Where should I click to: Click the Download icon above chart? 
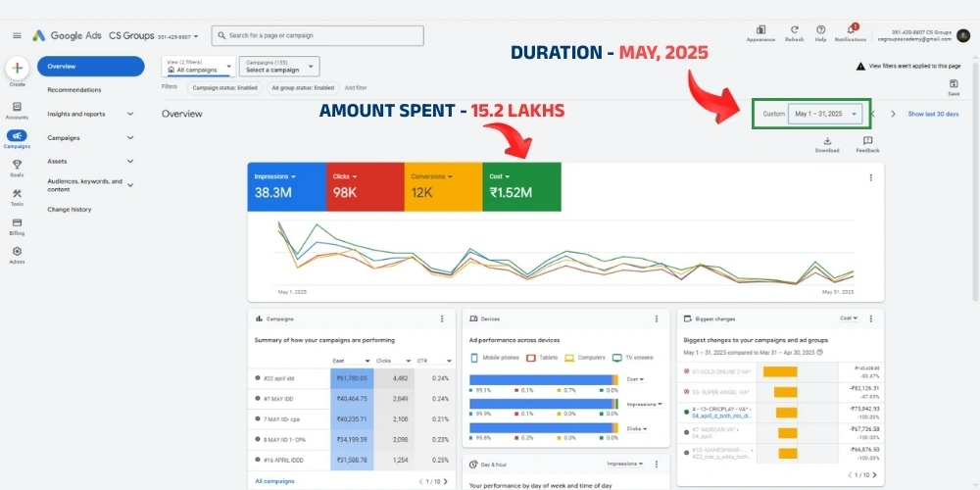(x=827, y=141)
